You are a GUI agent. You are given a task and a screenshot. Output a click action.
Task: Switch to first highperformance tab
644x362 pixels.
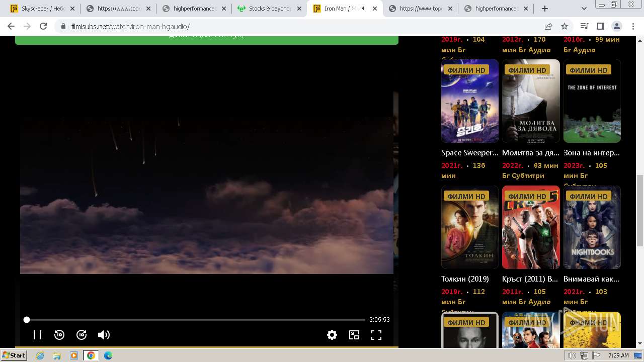(194, 9)
